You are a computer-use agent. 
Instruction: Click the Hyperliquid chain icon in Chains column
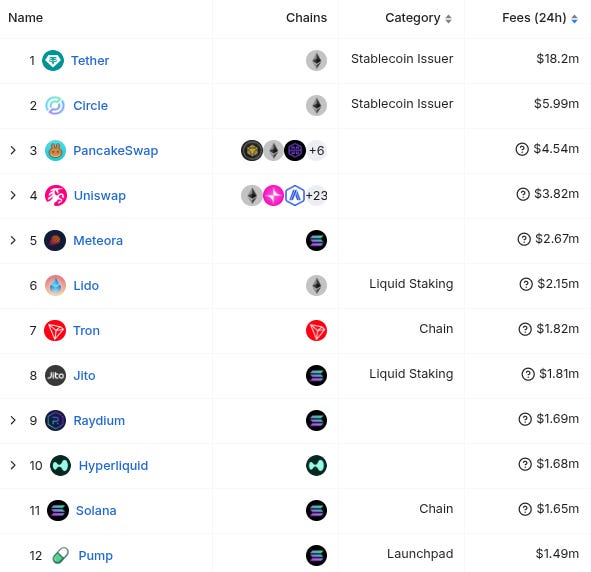(316, 465)
